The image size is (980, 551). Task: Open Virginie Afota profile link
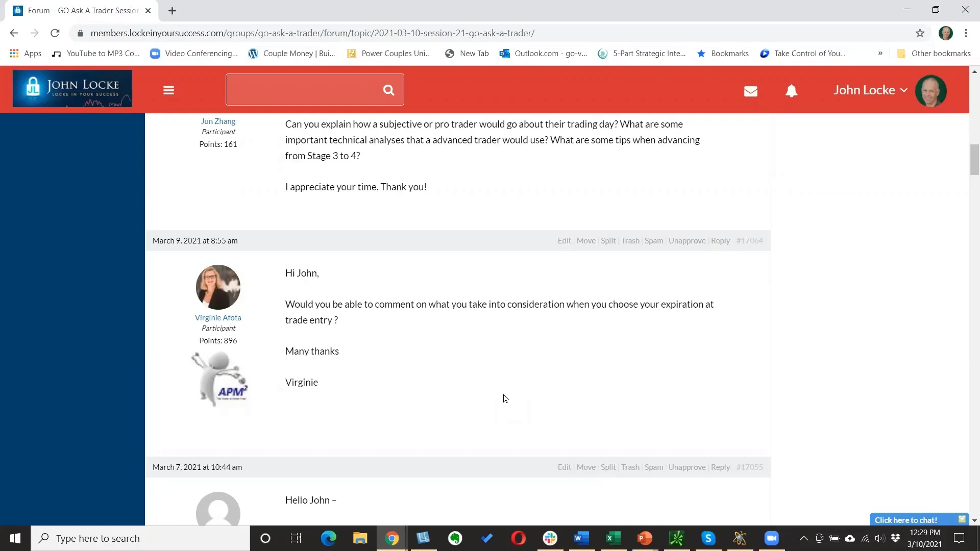click(x=218, y=318)
